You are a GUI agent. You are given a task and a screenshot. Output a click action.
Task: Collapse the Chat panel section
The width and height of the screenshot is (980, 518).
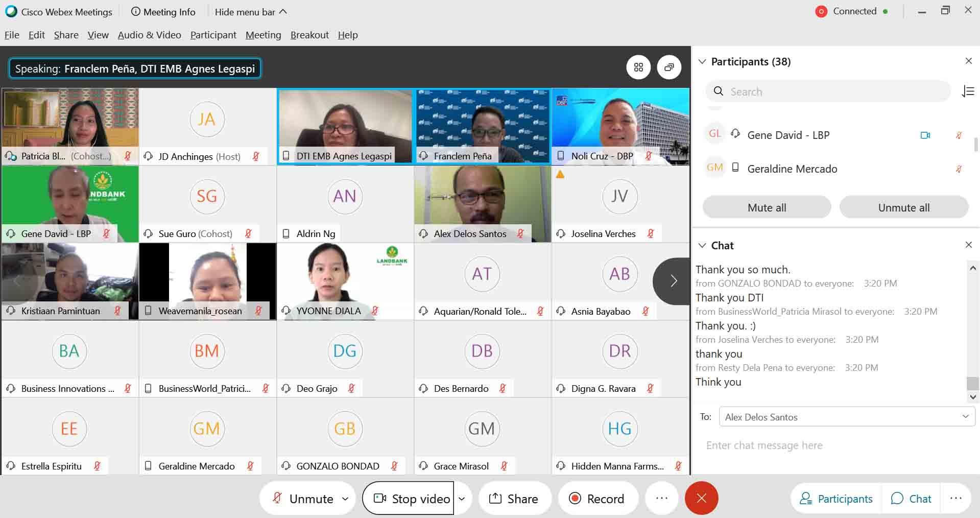coord(703,245)
